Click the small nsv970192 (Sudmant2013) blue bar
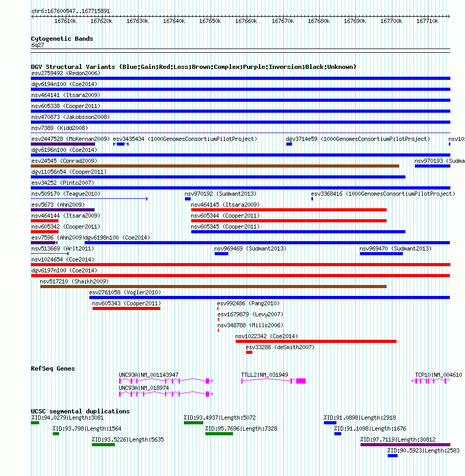This screenshot has height=476, width=465. point(188,199)
